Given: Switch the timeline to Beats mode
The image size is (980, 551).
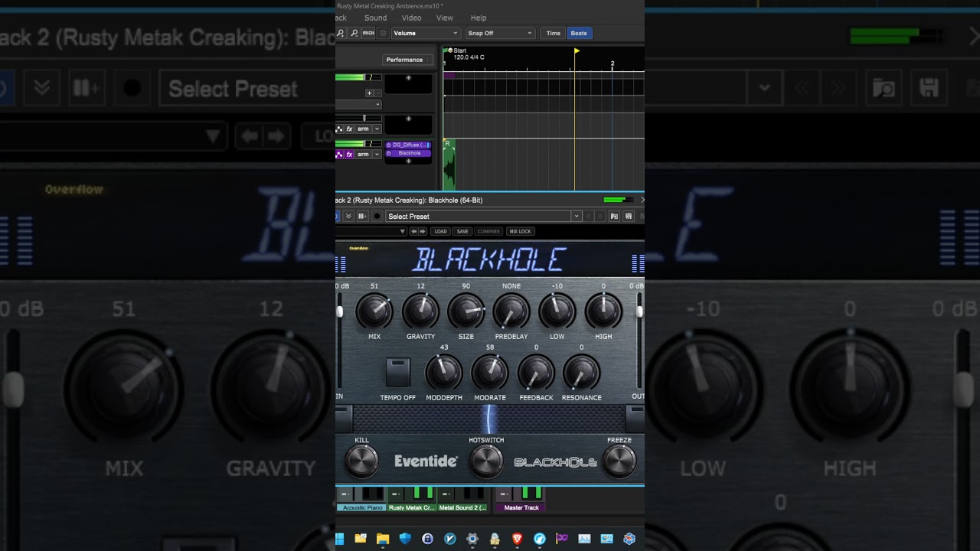Looking at the screenshot, I should pyautogui.click(x=579, y=33).
